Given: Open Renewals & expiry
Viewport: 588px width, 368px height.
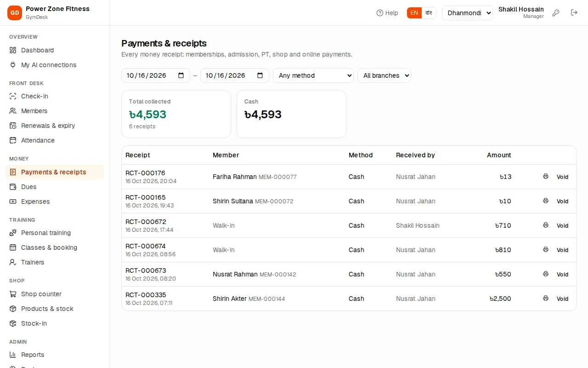Looking at the screenshot, I should pos(55,126).
